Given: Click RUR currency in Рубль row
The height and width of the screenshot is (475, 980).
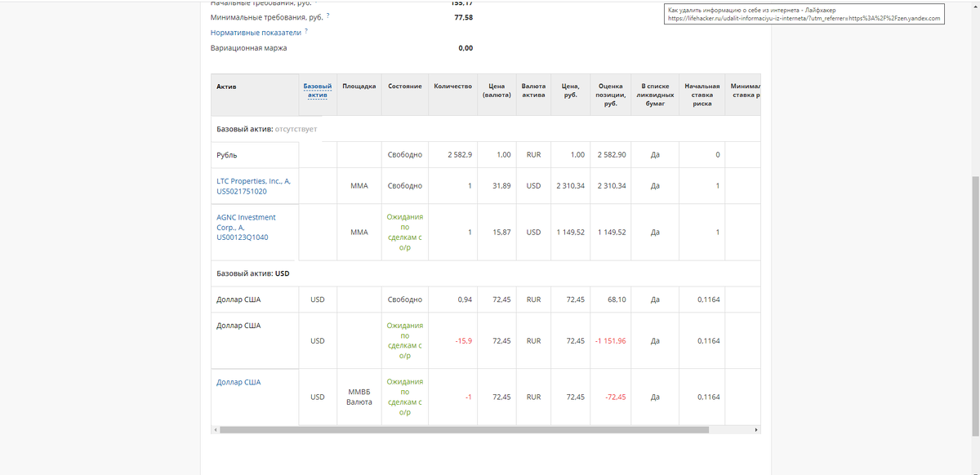Looking at the screenshot, I should pos(533,154).
